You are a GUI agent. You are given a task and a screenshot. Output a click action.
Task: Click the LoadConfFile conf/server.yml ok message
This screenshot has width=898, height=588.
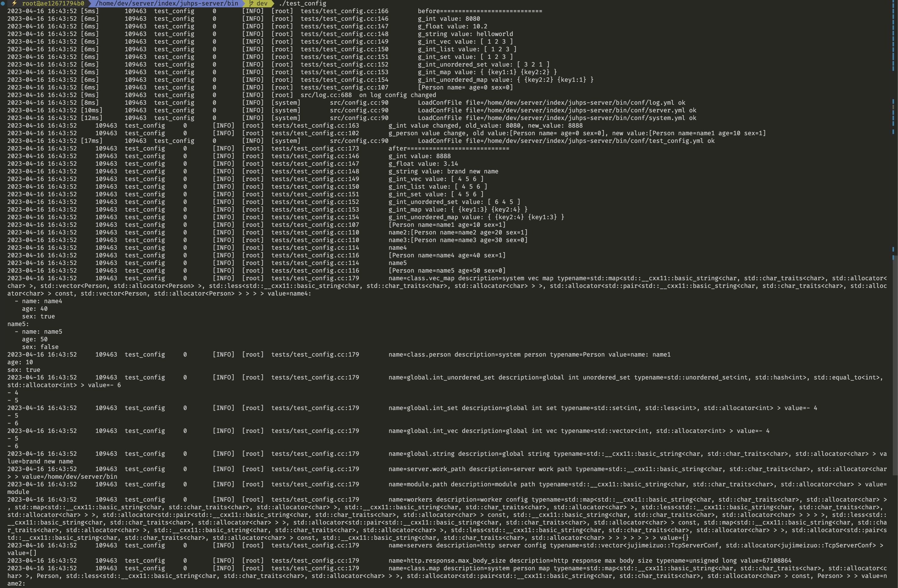tap(557, 110)
